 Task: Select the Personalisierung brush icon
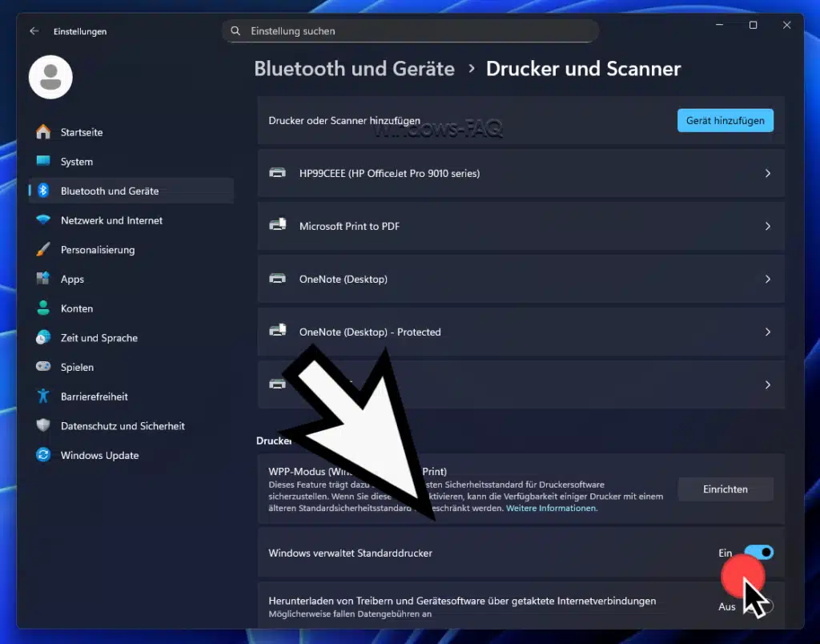pyautogui.click(x=41, y=249)
